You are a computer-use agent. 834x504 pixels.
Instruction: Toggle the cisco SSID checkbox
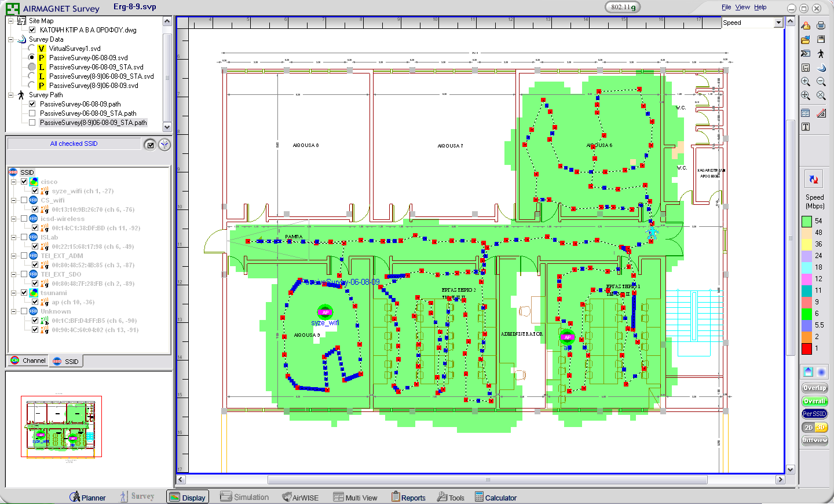coord(24,182)
